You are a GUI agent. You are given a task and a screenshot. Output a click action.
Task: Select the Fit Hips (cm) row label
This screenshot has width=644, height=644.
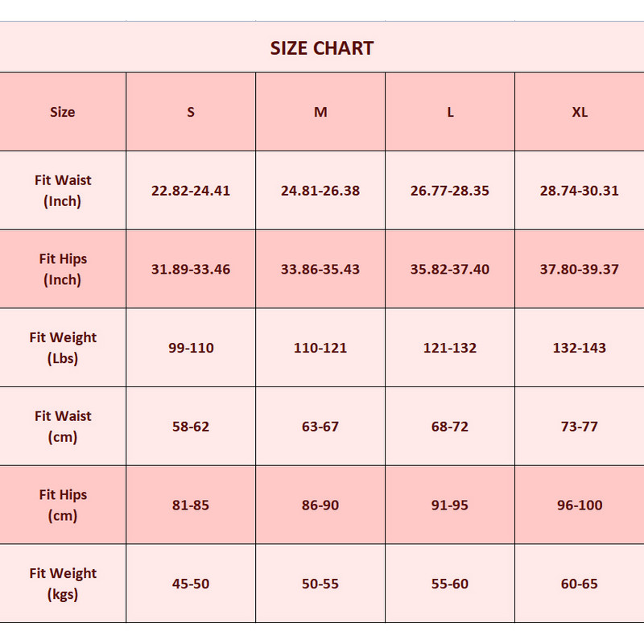[63, 505]
